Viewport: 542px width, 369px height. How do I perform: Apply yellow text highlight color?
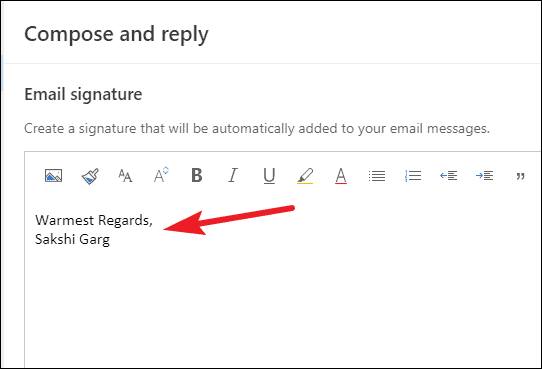coord(305,176)
